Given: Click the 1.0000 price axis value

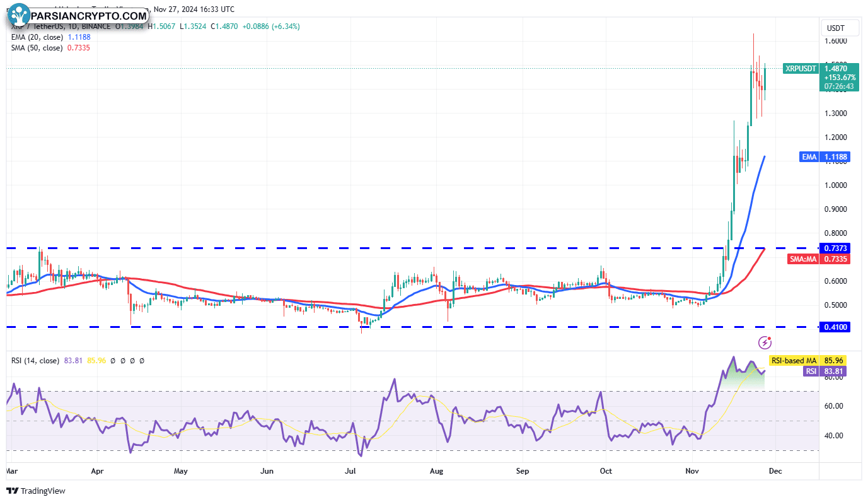Looking at the screenshot, I should [x=835, y=185].
